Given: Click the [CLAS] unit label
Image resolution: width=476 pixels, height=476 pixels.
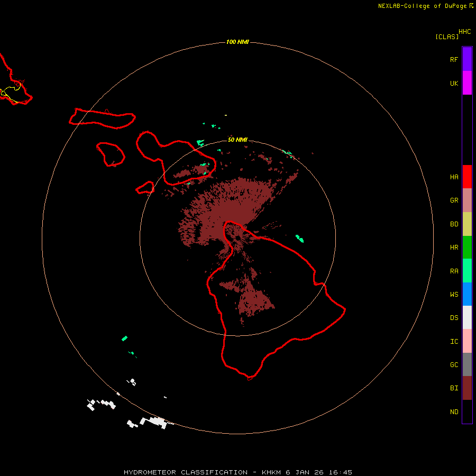Looking at the screenshot, I should click(x=447, y=36).
